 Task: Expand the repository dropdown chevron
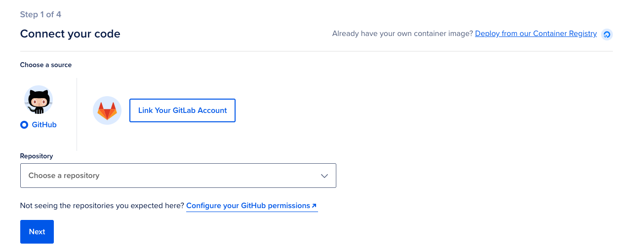coord(324,176)
